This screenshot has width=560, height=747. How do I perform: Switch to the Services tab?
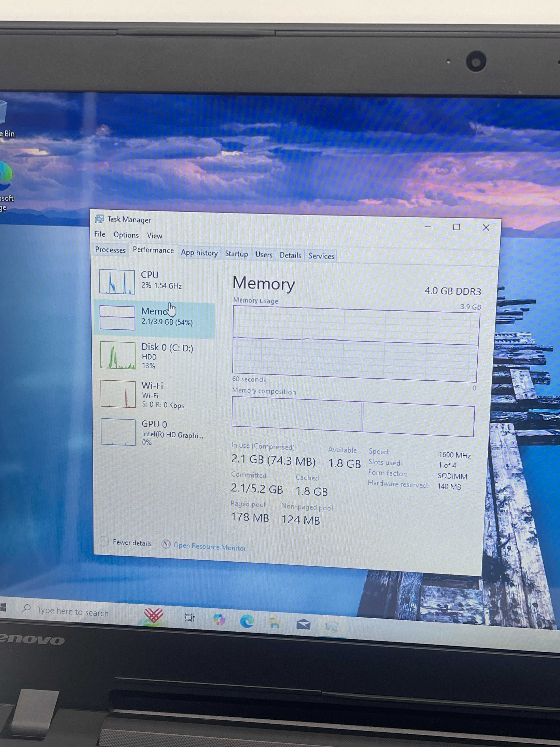321,256
